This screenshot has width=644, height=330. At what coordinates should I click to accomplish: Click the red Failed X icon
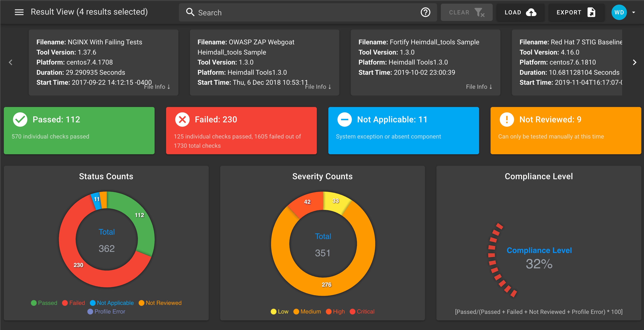click(182, 119)
